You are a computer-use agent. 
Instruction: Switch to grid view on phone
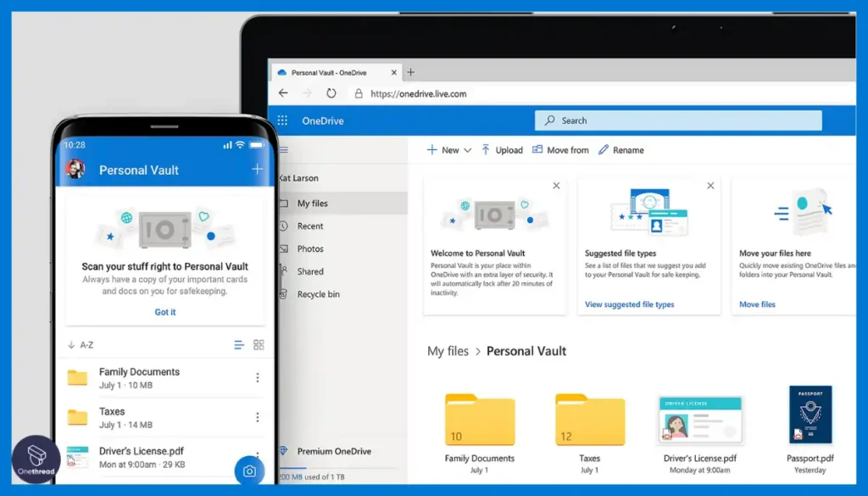click(259, 345)
